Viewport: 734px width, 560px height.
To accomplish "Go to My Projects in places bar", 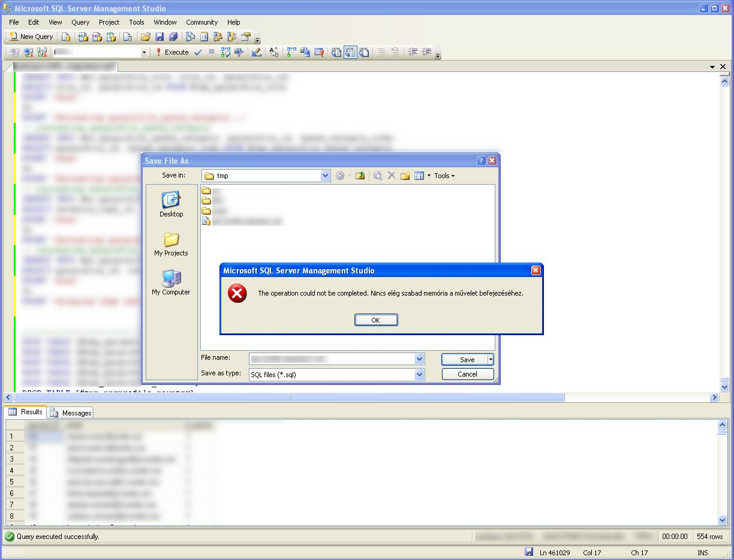I will pos(172,243).
